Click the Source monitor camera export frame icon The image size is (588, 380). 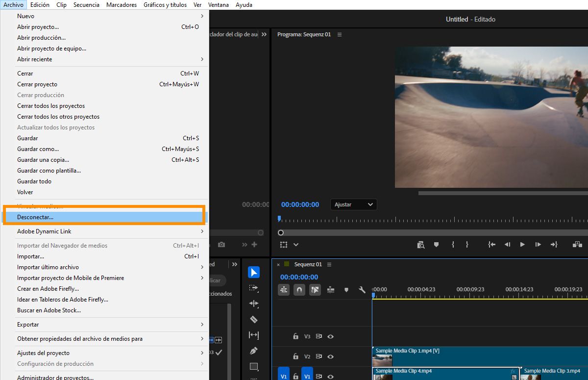[x=221, y=244]
